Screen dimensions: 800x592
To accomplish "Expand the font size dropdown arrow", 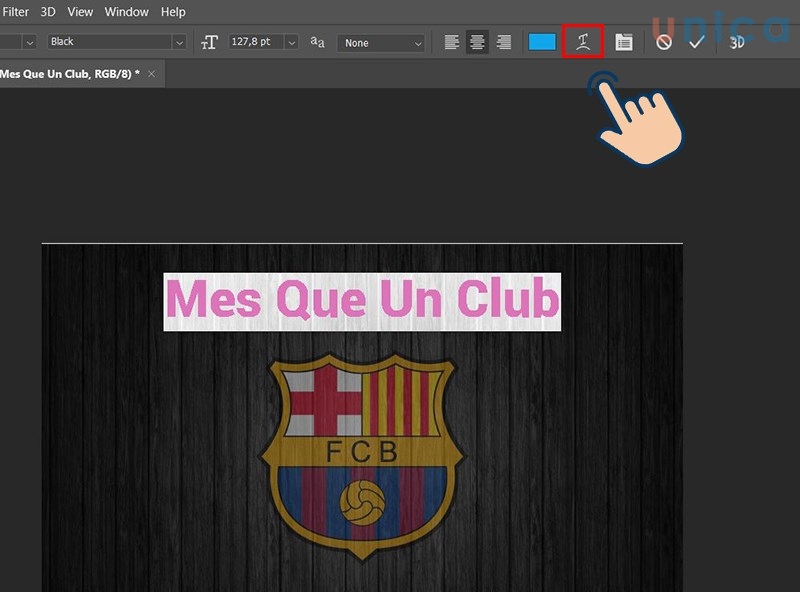I will (x=289, y=43).
